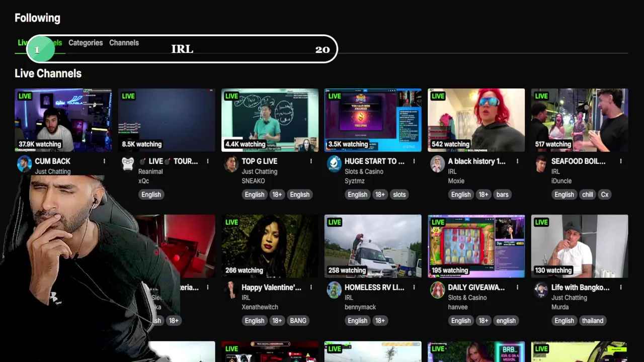Screen dimensions: 644x362
Task: Click the thailand tag on Murda's card
Action: click(592, 321)
